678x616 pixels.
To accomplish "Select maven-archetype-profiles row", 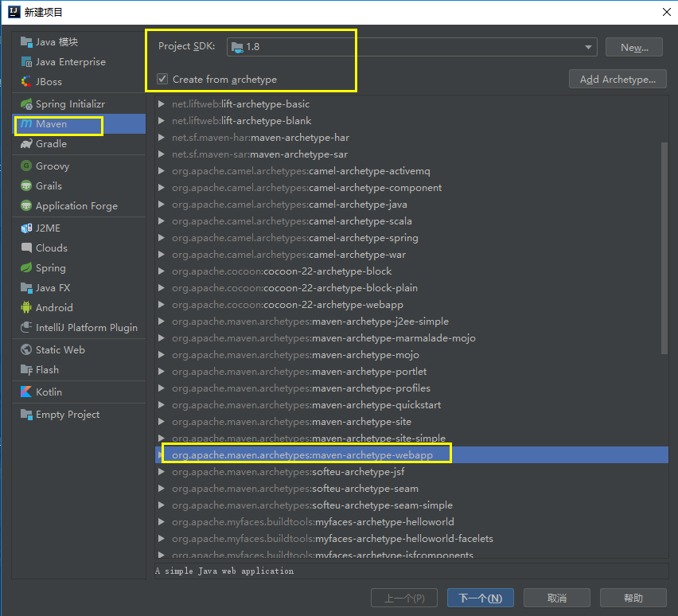I will pyautogui.click(x=411, y=388).
